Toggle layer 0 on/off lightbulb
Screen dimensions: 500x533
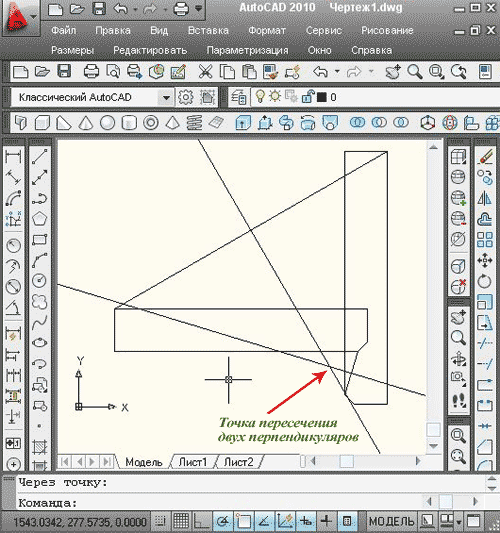click(260, 97)
